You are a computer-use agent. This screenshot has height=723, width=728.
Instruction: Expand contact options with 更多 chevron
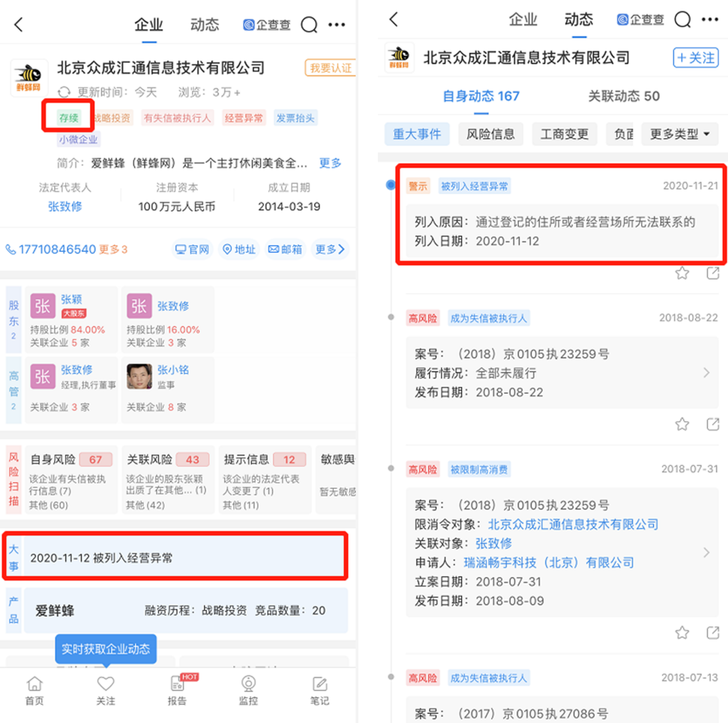(x=330, y=249)
